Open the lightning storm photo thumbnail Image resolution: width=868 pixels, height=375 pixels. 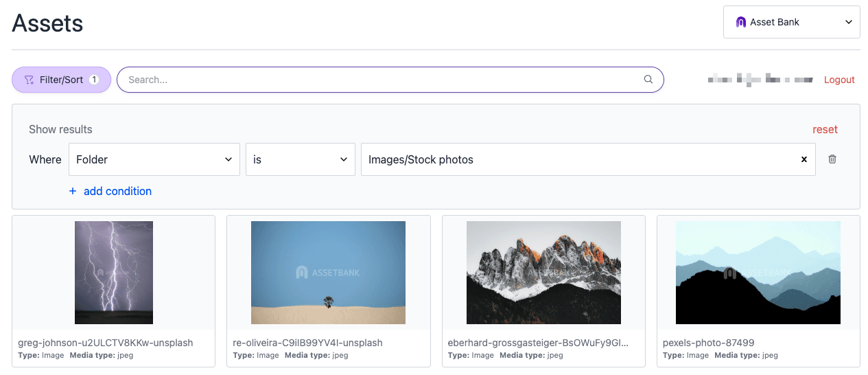pyautogui.click(x=114, y=273)
